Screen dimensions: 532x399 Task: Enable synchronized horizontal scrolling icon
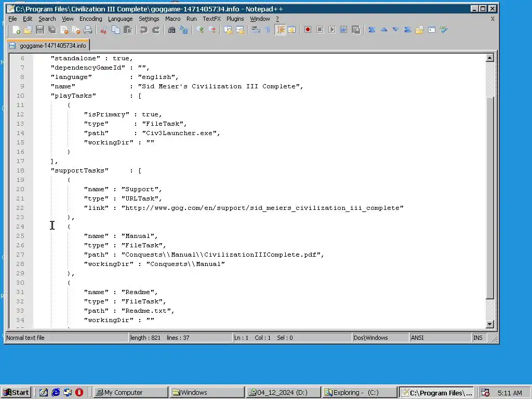(x=240, y=30)
